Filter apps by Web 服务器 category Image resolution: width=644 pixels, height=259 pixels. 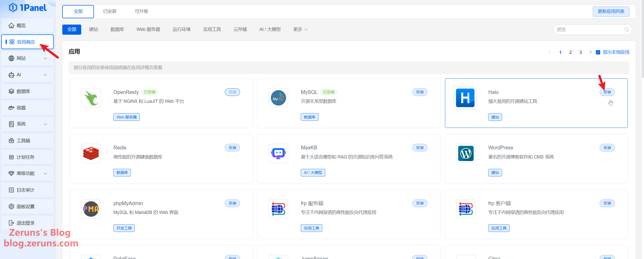(x=148, y=30)
